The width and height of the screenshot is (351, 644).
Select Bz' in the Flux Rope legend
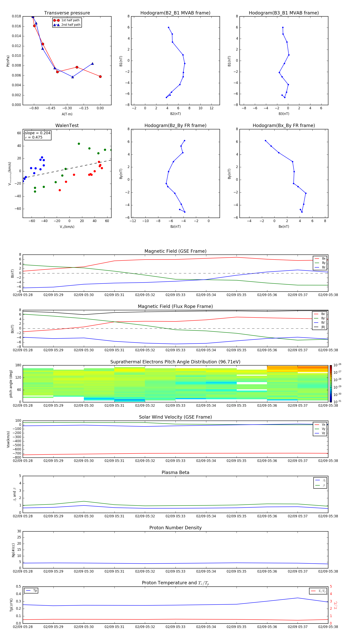pos(320,323)
